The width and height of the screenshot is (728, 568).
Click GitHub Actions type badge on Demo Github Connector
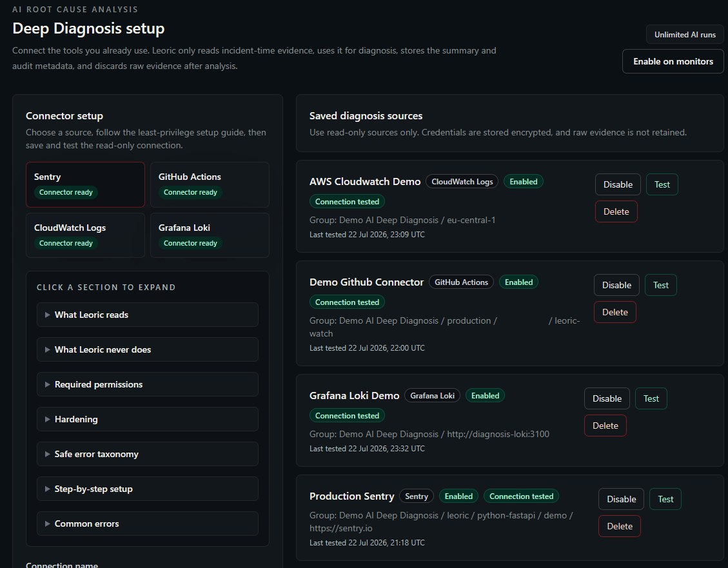[x=461, y=282]
